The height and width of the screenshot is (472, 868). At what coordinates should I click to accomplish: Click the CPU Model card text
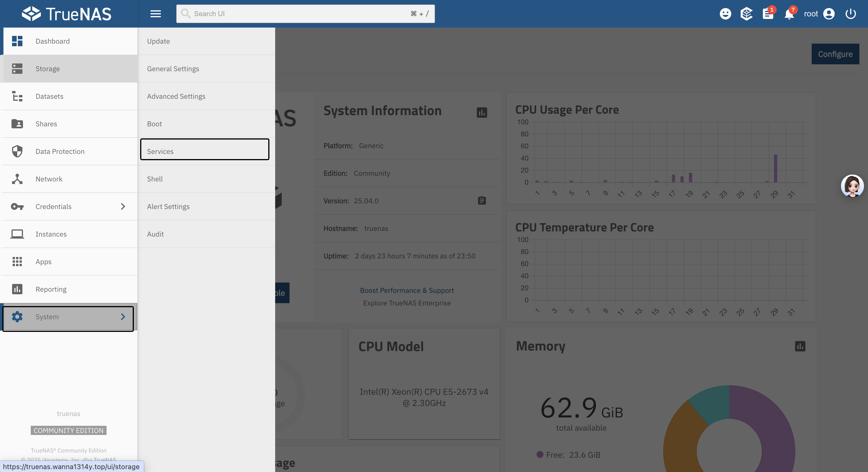[x=424, y=397]
